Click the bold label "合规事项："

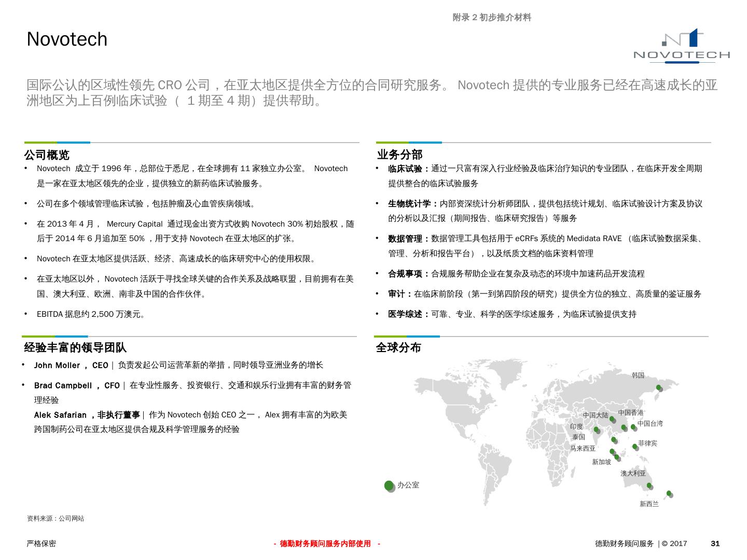coord(409,274)
